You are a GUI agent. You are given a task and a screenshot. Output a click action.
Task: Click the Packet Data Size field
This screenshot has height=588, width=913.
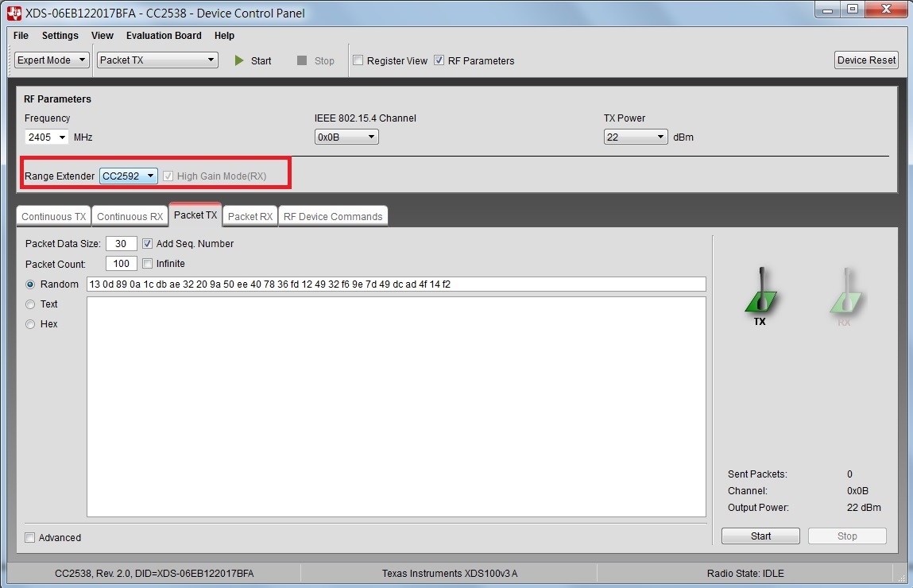[121, 243]
